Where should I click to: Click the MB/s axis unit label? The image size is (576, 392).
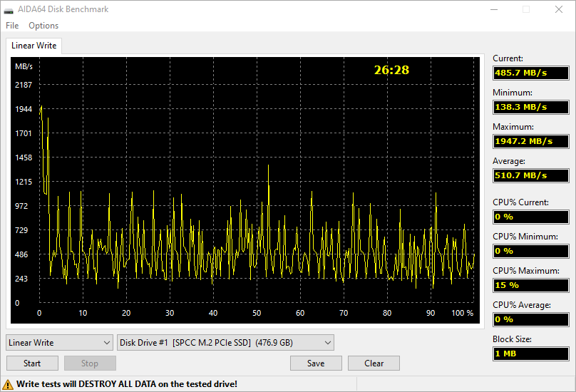pyautogui.click(x=24, y=66)
